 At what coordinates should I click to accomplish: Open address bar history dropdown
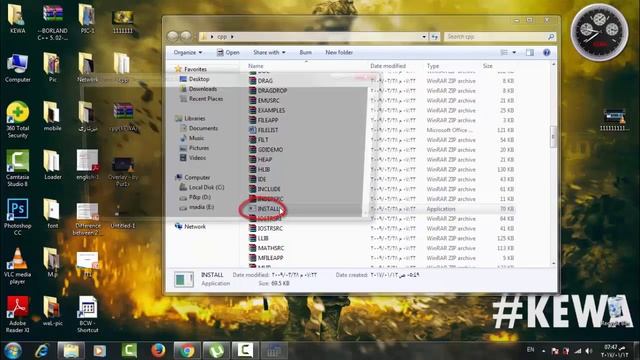click(424, 37)
